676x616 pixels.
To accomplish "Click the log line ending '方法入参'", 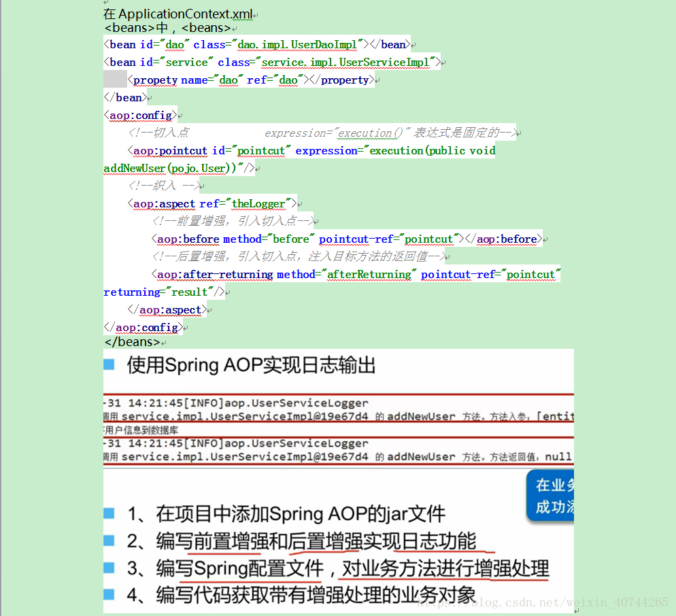I will tap(339, 416).
